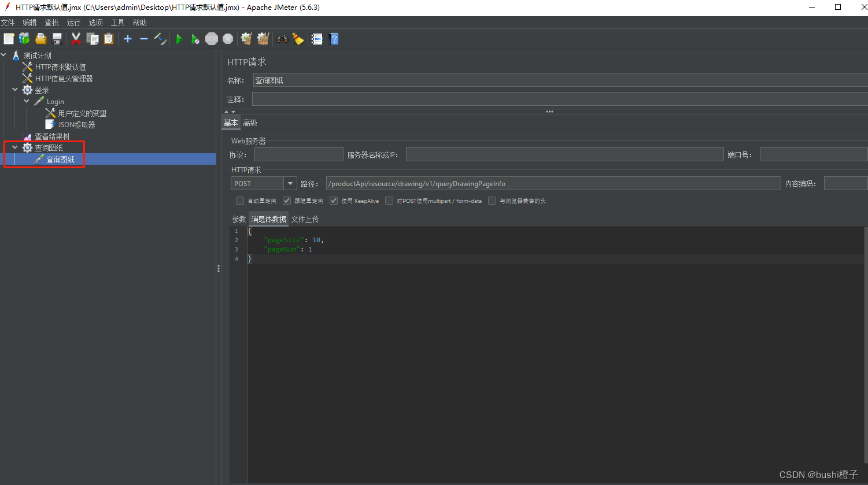The image size is (868, 485).
Task: Open the 帮助 menu
Action: click(x=140, y=23)
